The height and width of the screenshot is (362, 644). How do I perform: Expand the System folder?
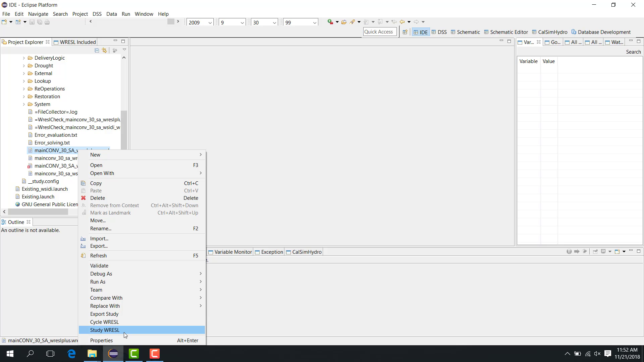point(24,104)
